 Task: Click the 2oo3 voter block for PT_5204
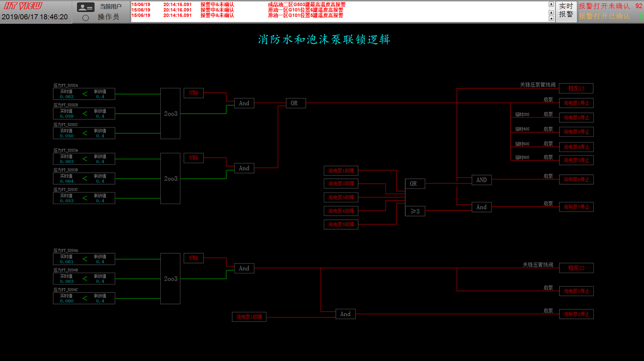[170, 279]
